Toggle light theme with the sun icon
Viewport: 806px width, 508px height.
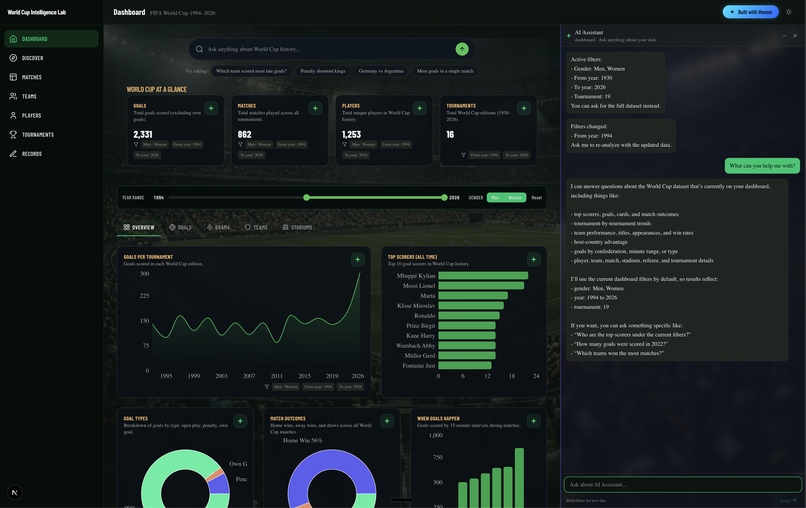[x=789, y=12]
